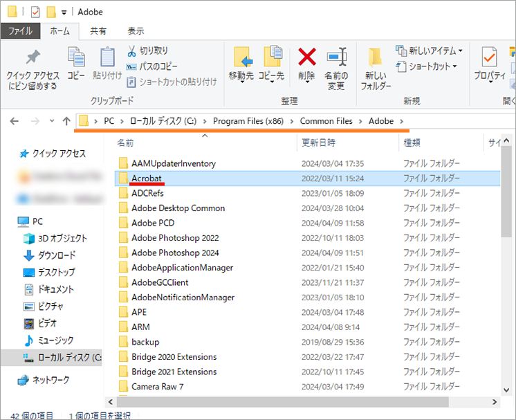
Task: Click the Cut scissors icon
Action: click(131, 51)
